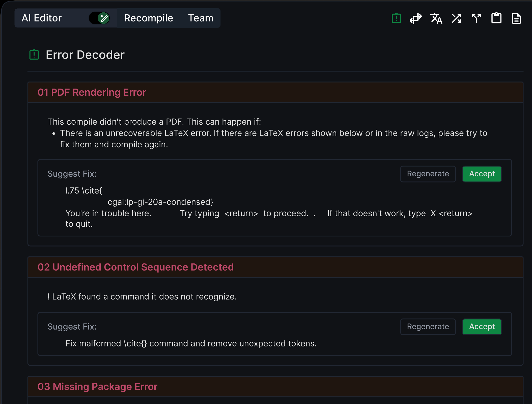
Task: Select the '03 Missing Package Error' header
Action: [275, 387]
